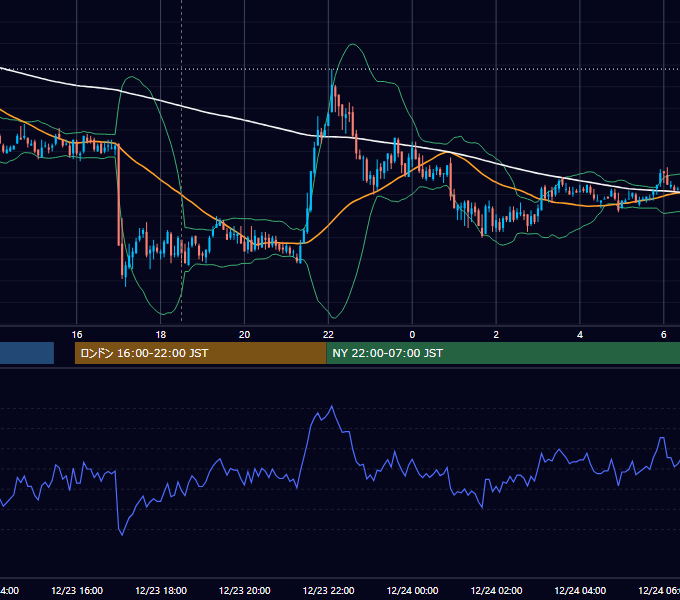This screenshot has width=680, height=600.
Task: Click the 12/23 20:00 label on the lower time axis
Action: coord(245,590)
